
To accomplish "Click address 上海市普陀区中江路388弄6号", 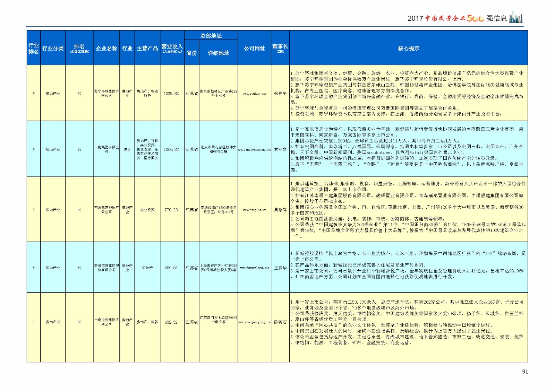I will (219, 268).
